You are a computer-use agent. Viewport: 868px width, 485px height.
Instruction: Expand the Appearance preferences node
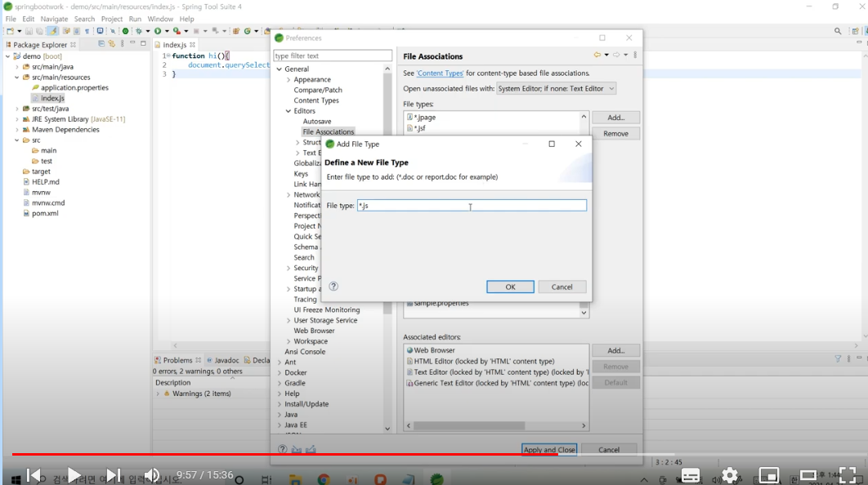click(x=289, y=80)
